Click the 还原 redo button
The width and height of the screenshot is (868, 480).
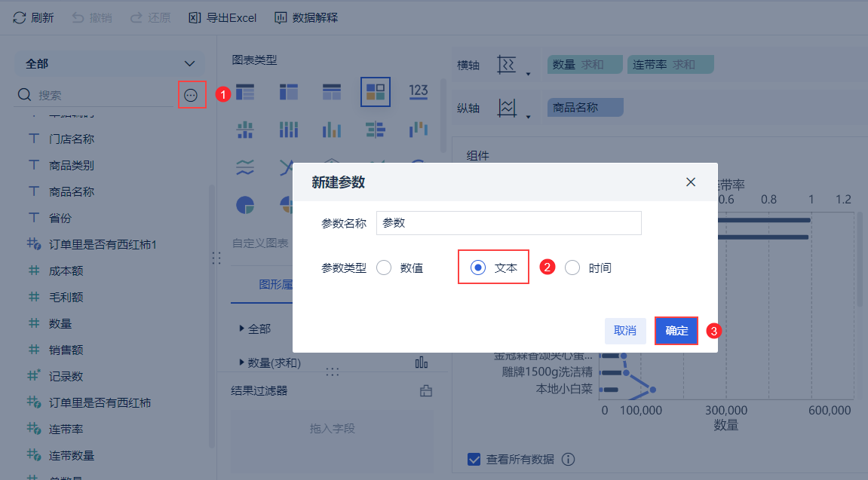click(151, 17)
